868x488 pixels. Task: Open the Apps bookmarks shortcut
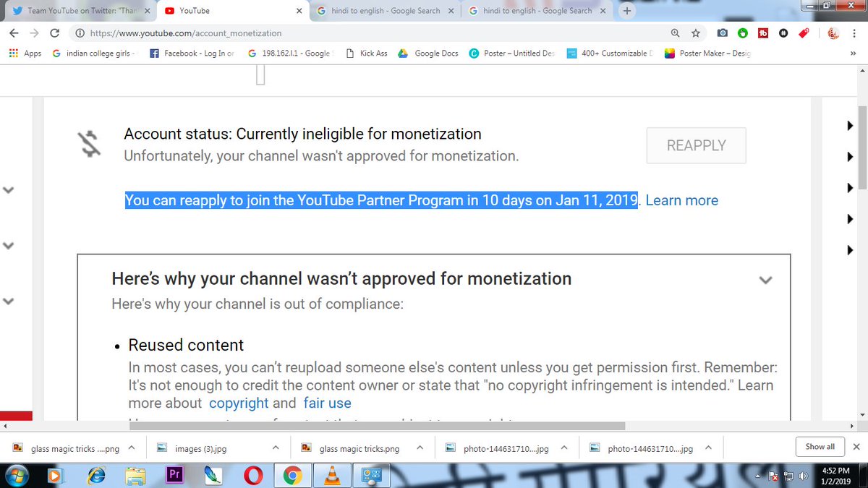coord(25,53)
